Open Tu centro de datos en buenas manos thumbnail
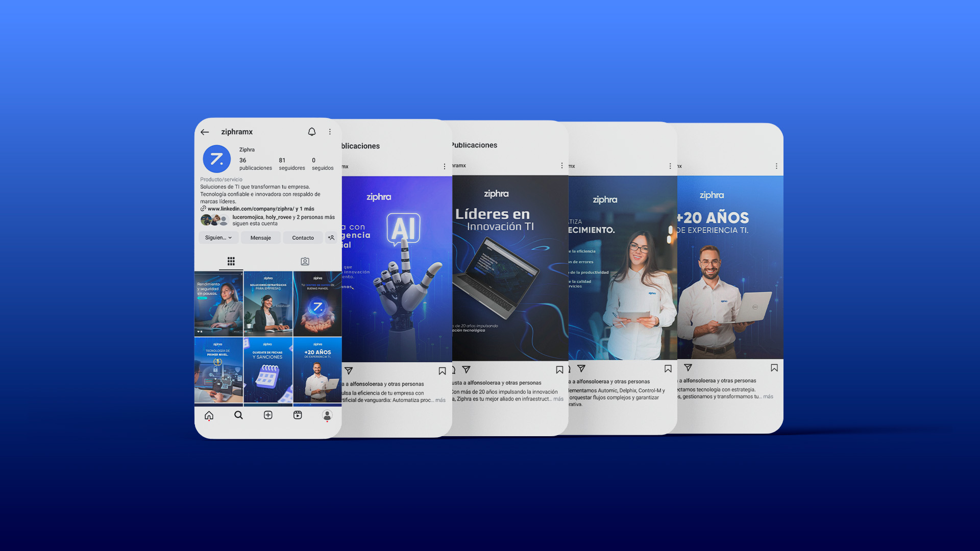Image resolution: width=980 pixels, height=551 pixels. point(317,304)
